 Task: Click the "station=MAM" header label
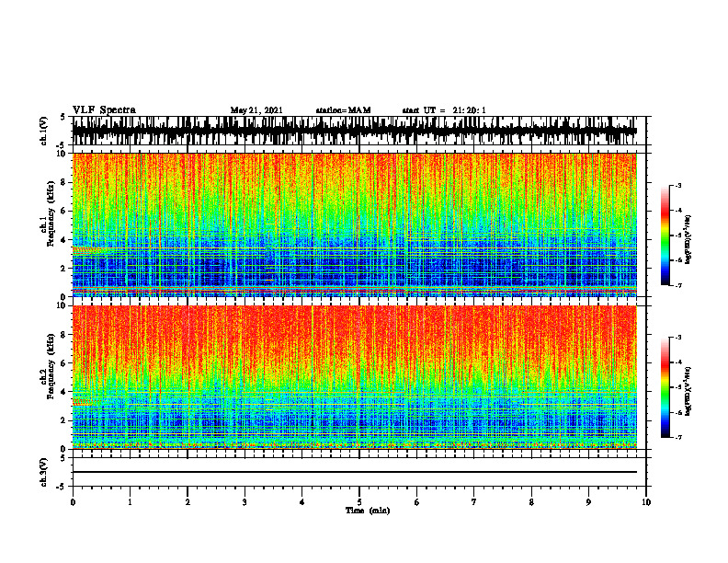click(x=343, y=110)
